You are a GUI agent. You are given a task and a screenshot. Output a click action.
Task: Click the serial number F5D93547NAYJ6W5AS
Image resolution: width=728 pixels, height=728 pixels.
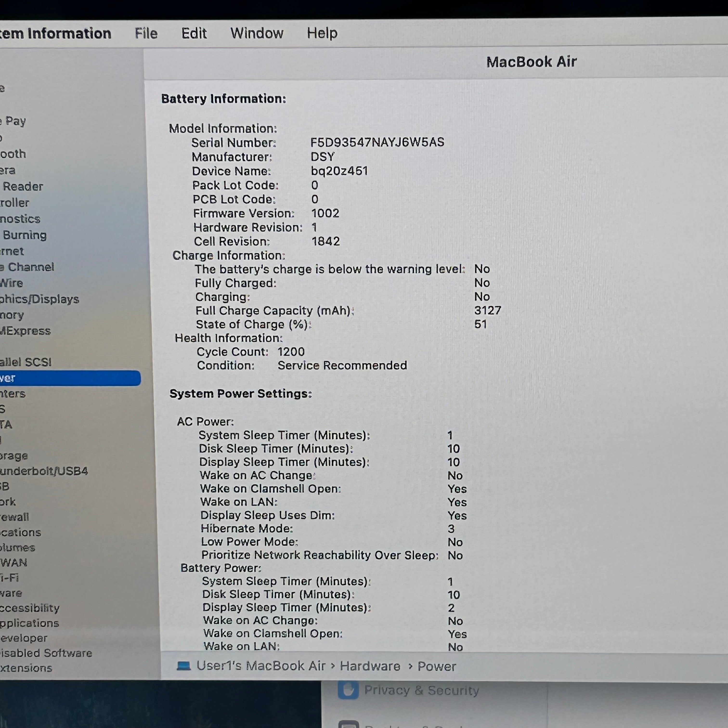(377, 142)
